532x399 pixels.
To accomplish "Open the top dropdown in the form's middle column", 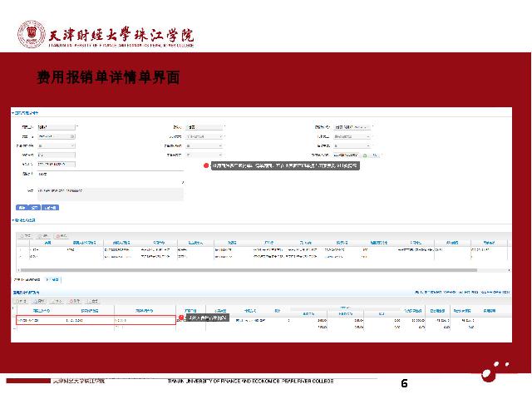I will (205, 127).
